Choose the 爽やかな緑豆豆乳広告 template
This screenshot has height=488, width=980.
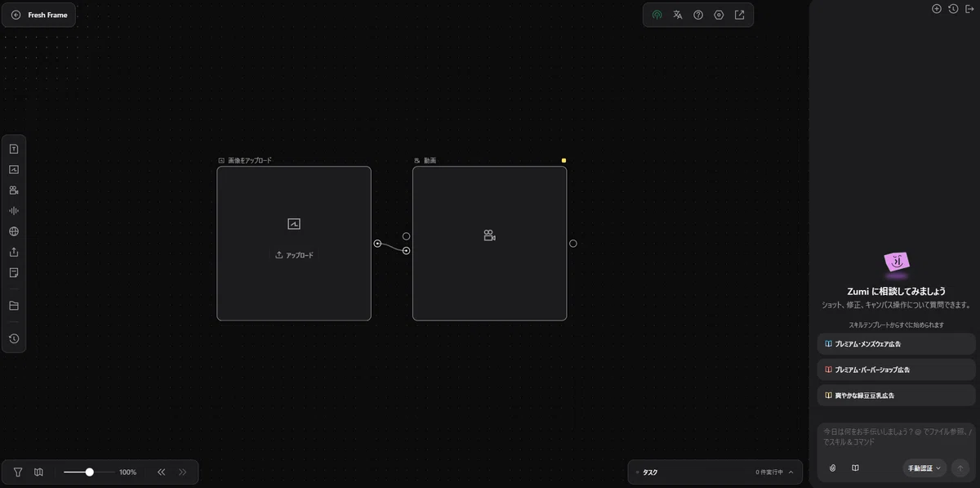(x=896, y=396)
